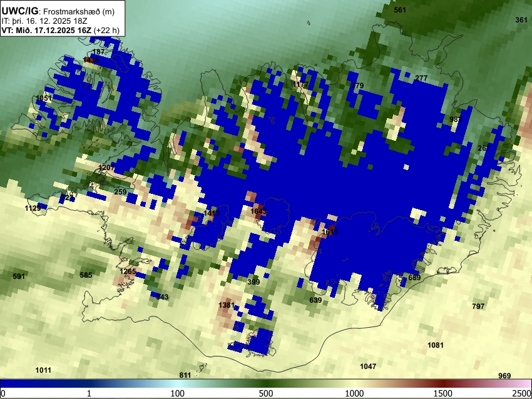Click the 361 value on the map
Image resolution: width=532 pixels, height=399 pixels.
pos(521,20)
